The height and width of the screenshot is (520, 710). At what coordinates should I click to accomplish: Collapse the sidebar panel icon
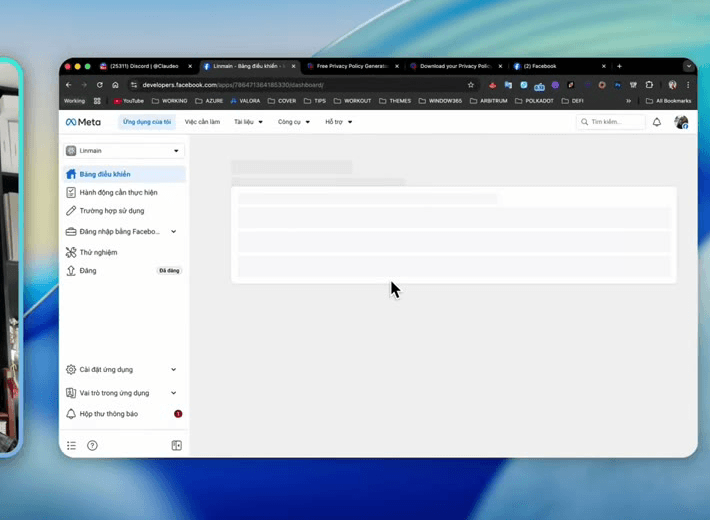click(177, 446)
